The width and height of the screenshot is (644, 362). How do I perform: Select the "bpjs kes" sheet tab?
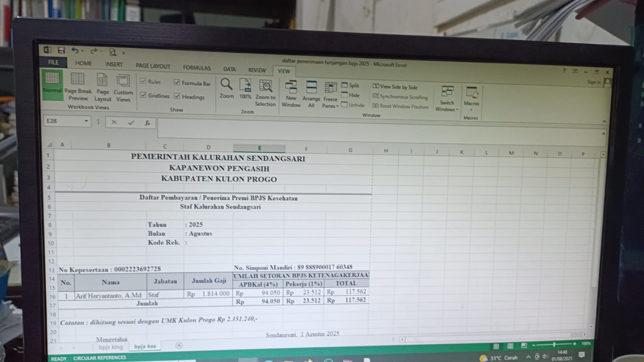click(145, 346)
